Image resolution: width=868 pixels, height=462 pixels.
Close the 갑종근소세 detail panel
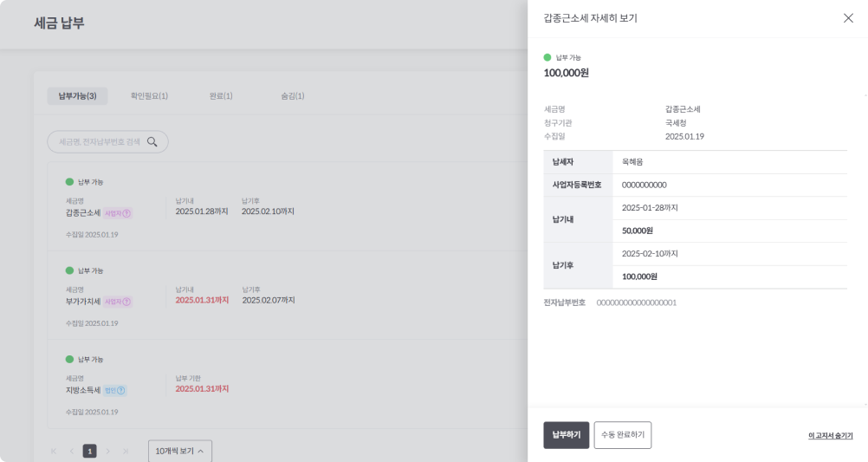click(x=848, y=18)
